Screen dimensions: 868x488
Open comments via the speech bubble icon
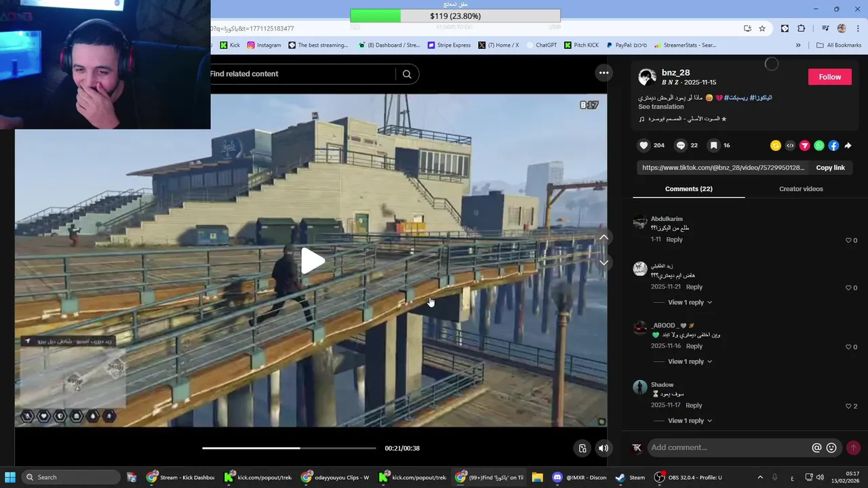(x=681, y=145)
